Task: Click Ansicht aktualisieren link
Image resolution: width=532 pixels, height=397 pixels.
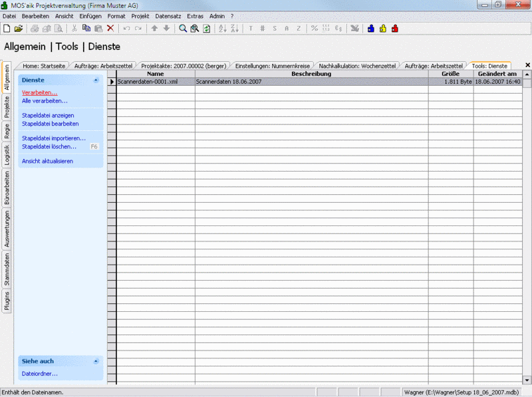Action: pos(47,161)
